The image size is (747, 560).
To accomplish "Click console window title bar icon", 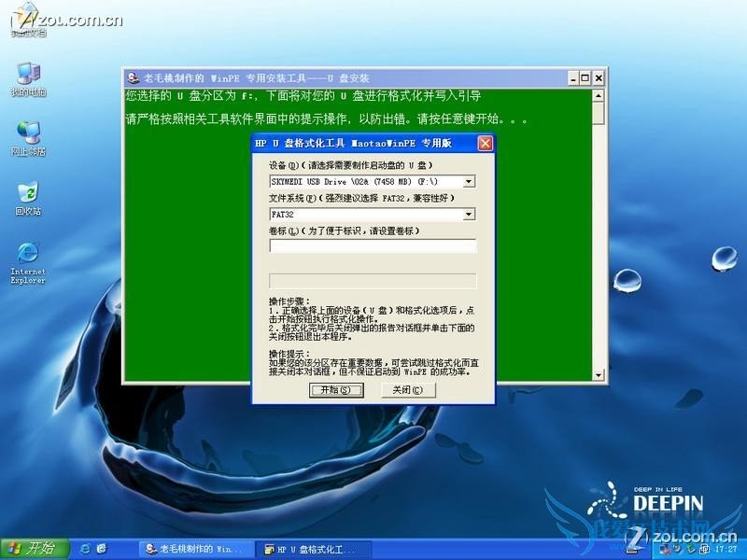I will click(134, 77).
